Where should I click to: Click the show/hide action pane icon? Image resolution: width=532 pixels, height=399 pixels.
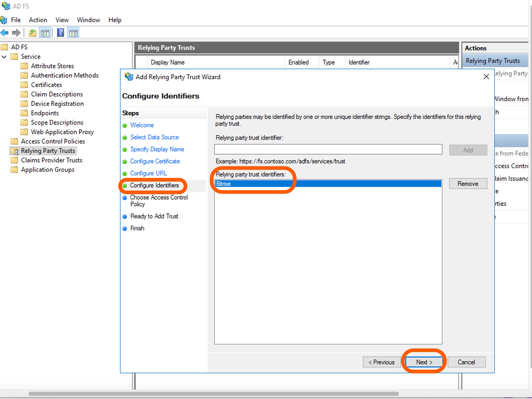[73, 33]
